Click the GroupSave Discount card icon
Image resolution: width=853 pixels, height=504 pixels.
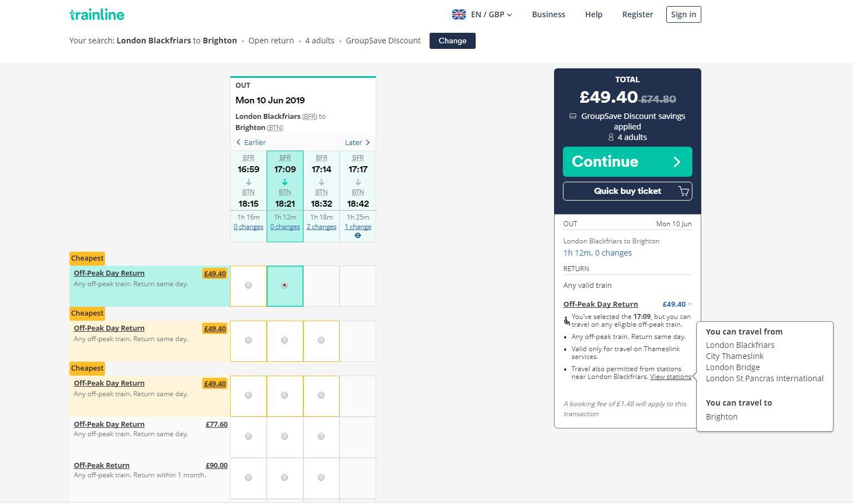573,116
